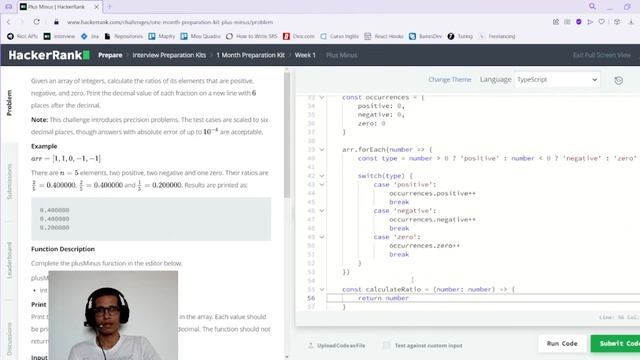Collapse the const occurrences code block

pyautogui.click(x=322, y=98)
